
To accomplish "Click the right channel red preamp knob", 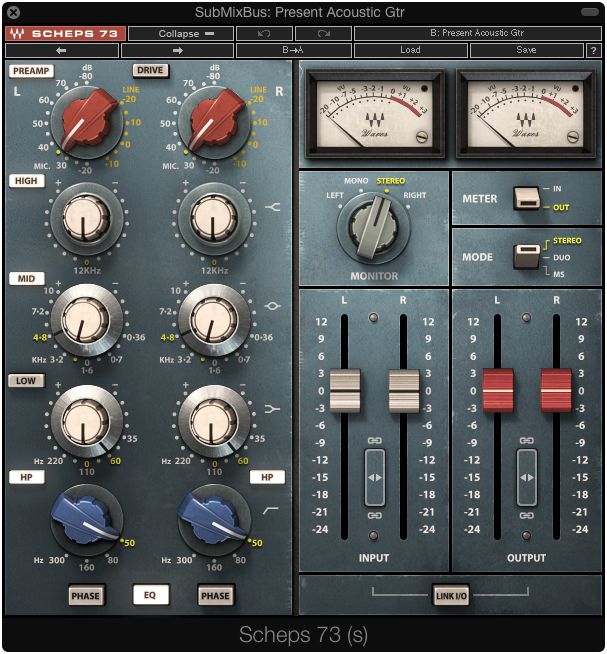I will [x=214, y=122].
